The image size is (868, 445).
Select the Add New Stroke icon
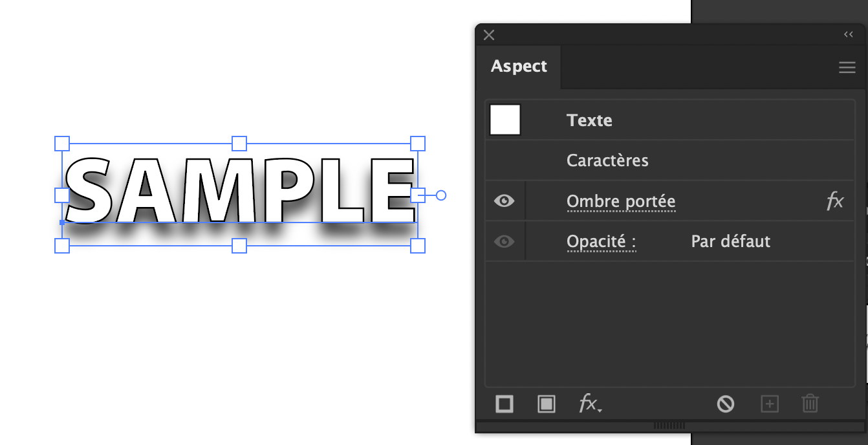504,404
